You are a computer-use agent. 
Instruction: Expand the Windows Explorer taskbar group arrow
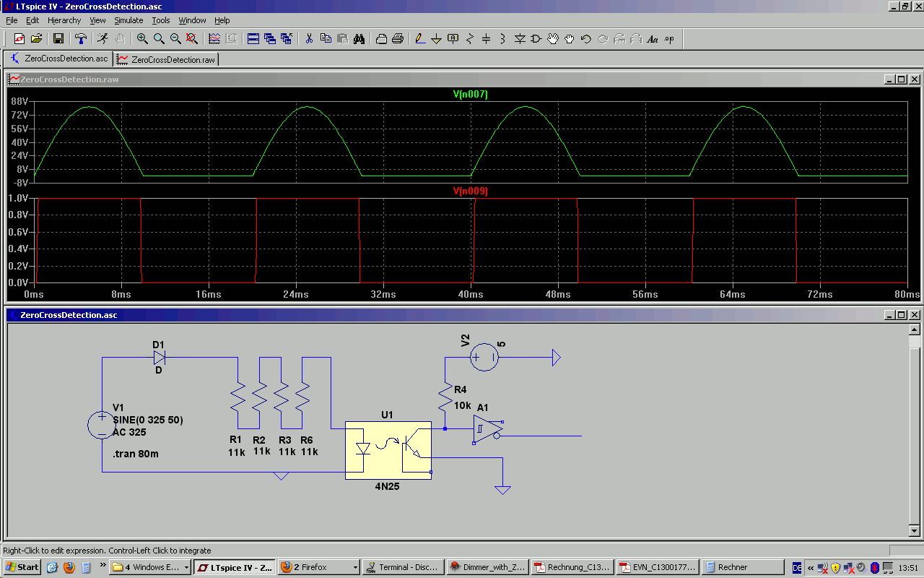[x=186, y=568]
